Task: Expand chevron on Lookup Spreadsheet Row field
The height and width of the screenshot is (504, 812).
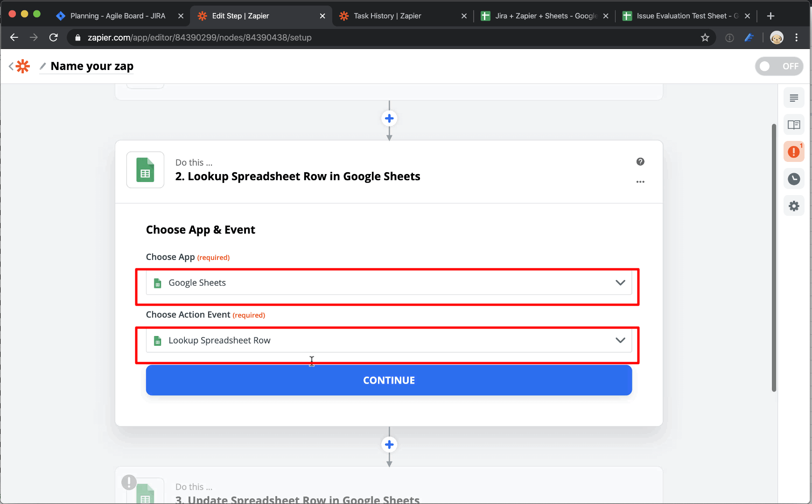Action: pos(620,341)
